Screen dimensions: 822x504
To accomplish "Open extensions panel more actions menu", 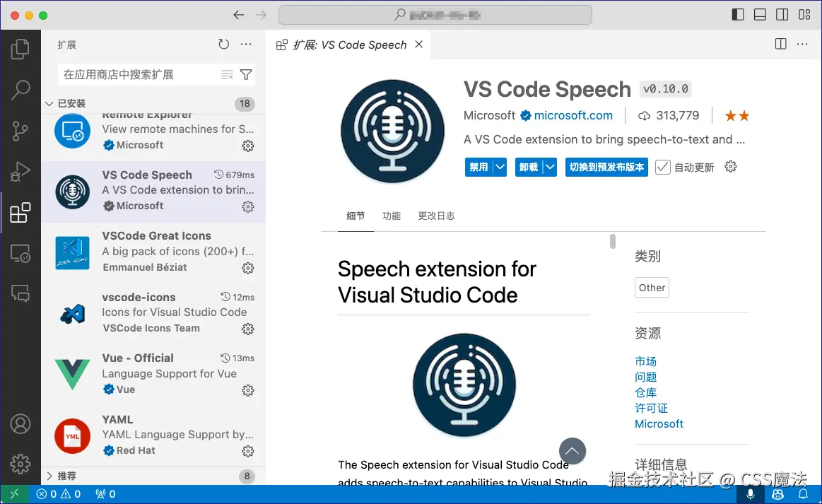I will (246, 45).
